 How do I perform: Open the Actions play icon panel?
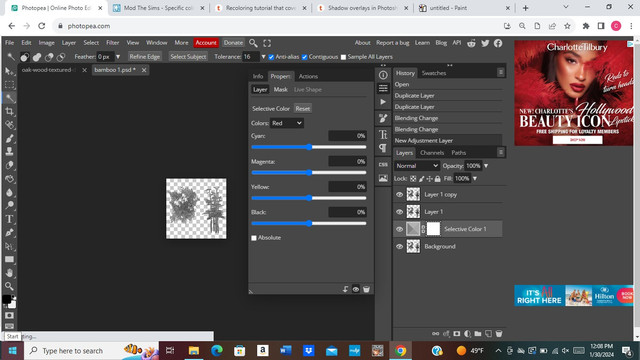click(x=383, y=102)
